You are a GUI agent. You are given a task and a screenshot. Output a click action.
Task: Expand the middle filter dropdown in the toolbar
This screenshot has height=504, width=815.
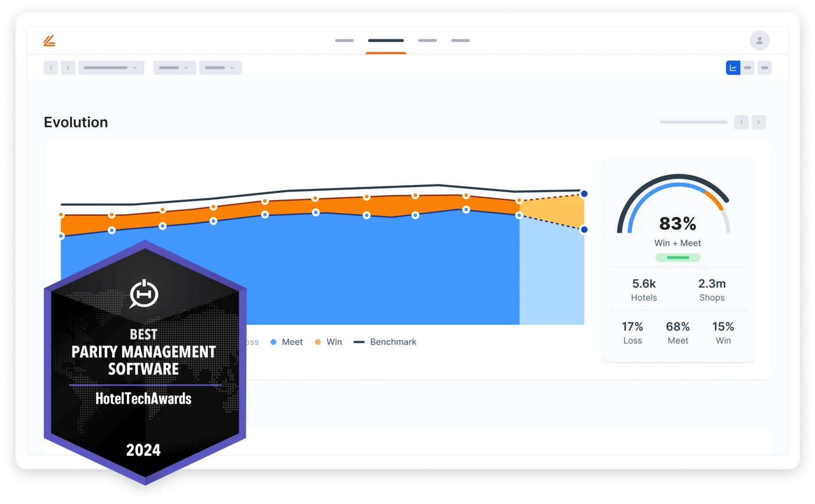click(175, 68)
